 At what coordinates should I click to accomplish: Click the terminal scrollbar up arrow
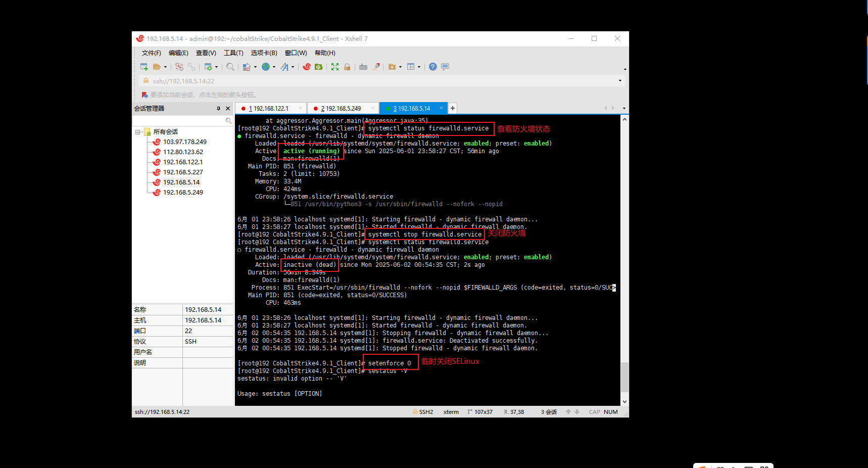624,120
